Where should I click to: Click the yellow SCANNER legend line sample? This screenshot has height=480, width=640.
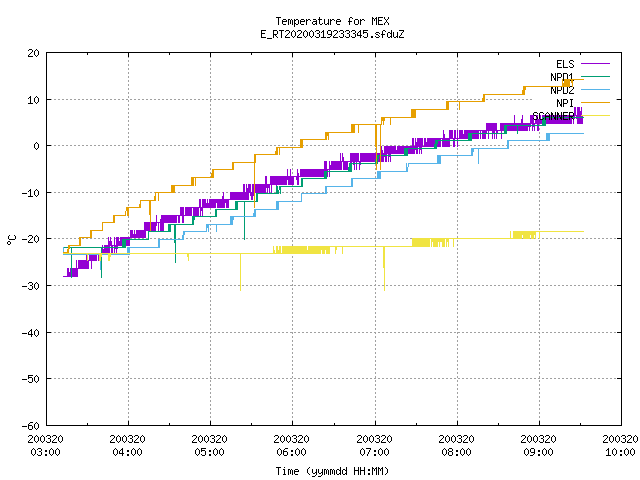coord(595,116)
